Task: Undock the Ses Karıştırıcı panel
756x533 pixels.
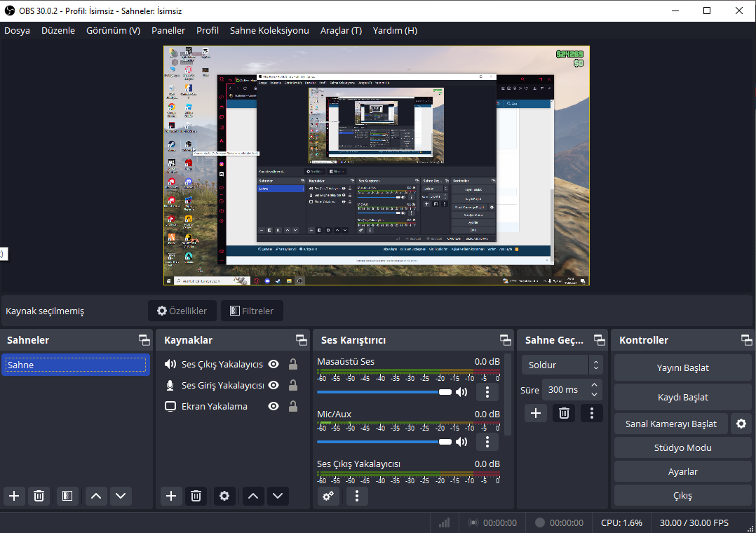Action: tap(505, 340)
